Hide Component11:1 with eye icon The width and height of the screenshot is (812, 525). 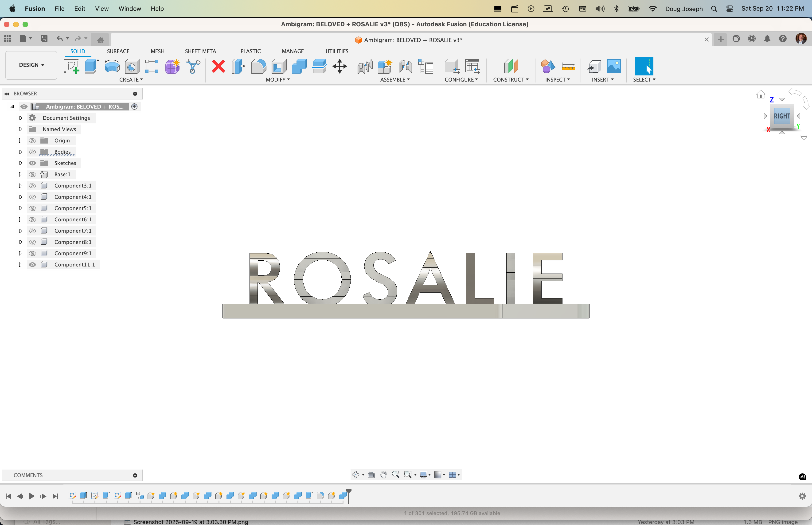click(x=32, y=265)
